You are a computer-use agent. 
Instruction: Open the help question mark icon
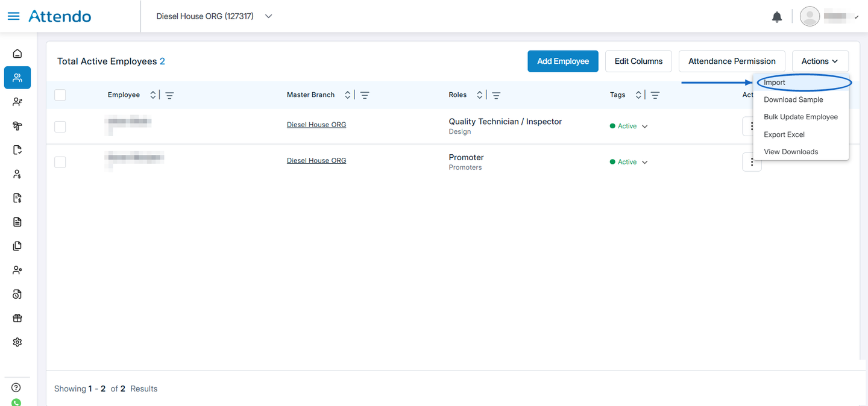tap(16, 388)
